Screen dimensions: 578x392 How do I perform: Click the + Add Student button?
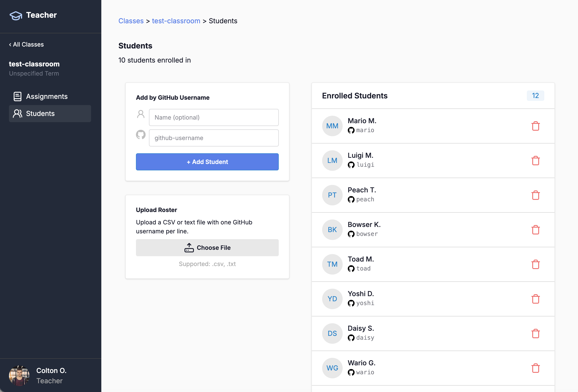pyautogui.click(x=207, y=162)
